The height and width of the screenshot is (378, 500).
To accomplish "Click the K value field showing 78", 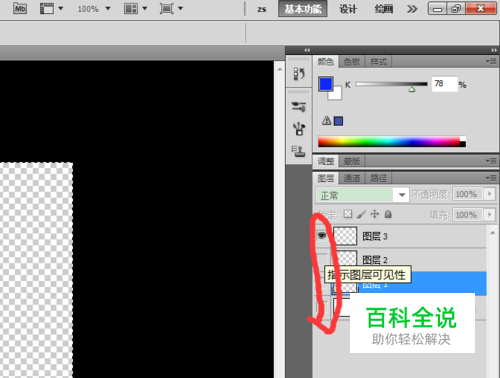I will click(444, 84).
